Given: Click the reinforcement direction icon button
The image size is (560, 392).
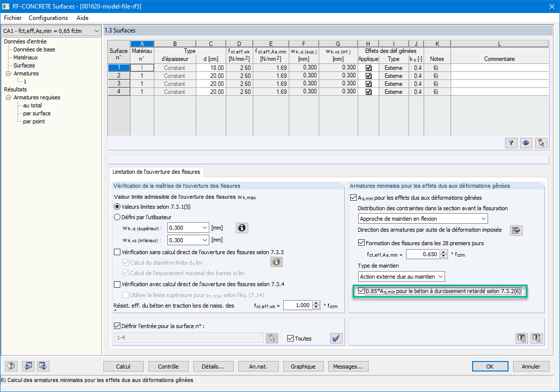Looking at the screenshot, I should click(516, 230).
